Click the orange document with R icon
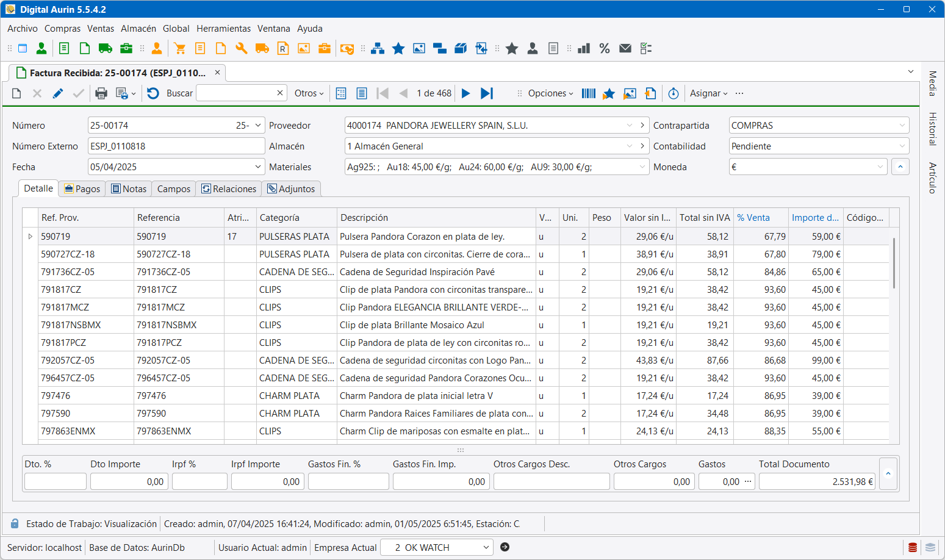The height and width of the screenshot is (560, 945). coord(283,48)
